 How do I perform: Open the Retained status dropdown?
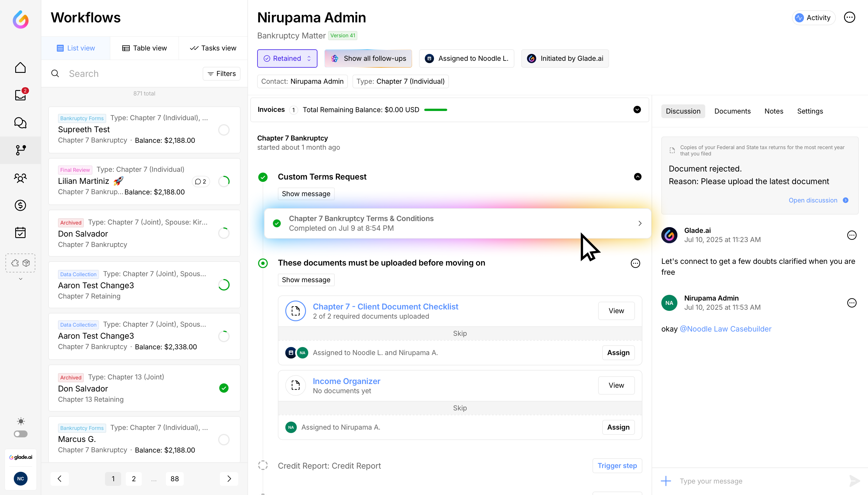tap(287, 59)
